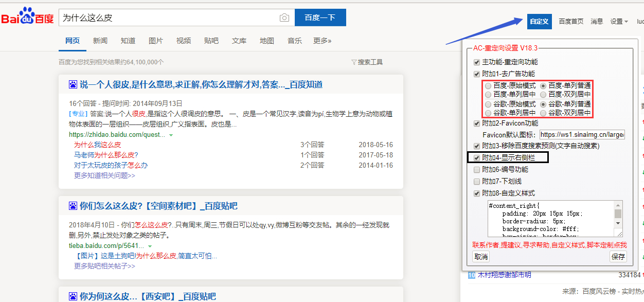Switch to 网页 tab
Screen dimensions: 644x302
tap(73, 41)
